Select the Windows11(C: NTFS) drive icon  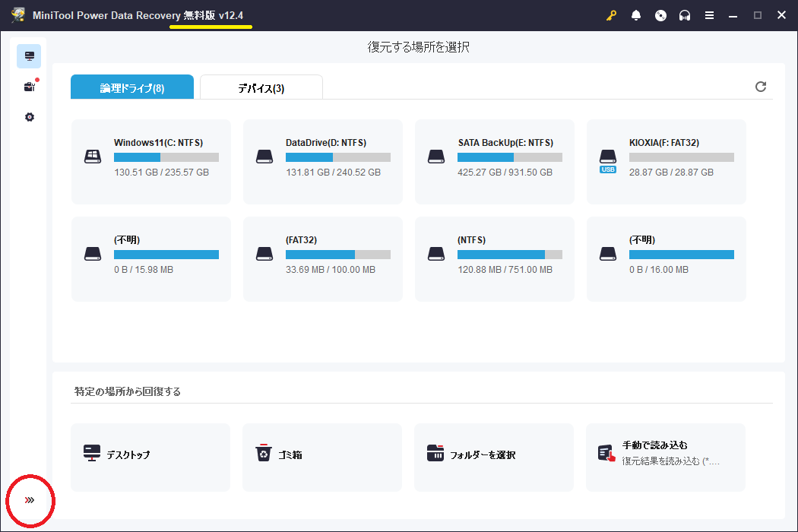pyautogui.click(x=93, y=157)
